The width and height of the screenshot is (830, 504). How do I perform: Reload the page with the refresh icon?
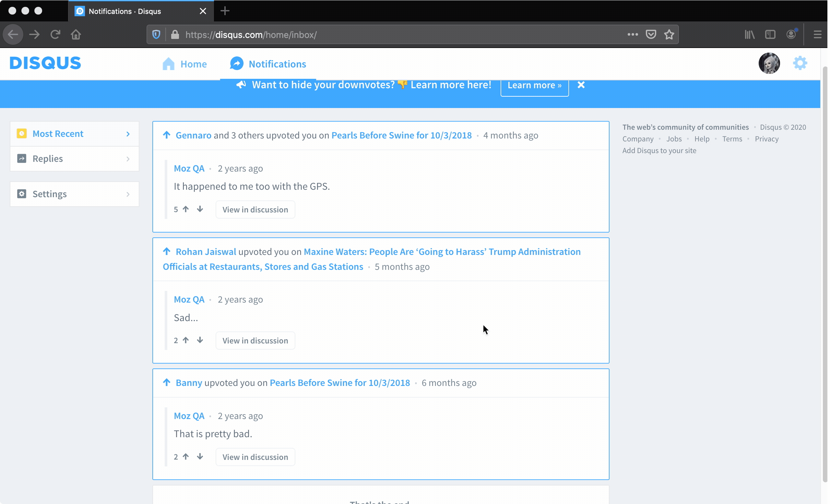click(x=55, y=34)
